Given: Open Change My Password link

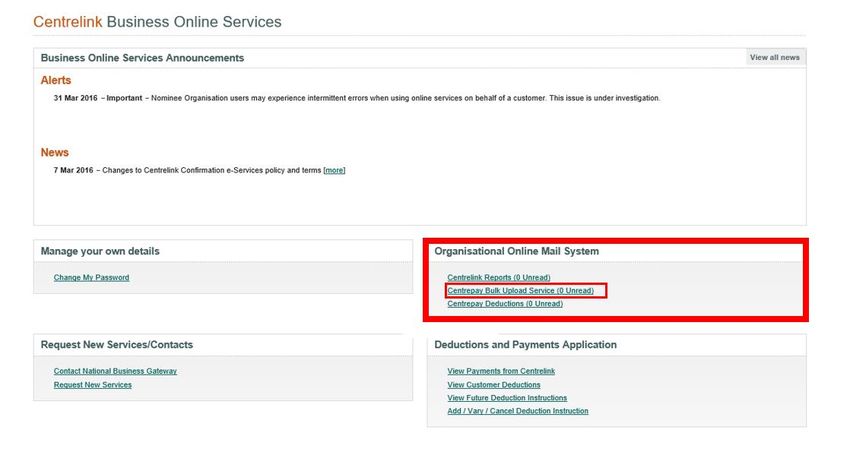Looking at the screenshot, I should 91,277.
